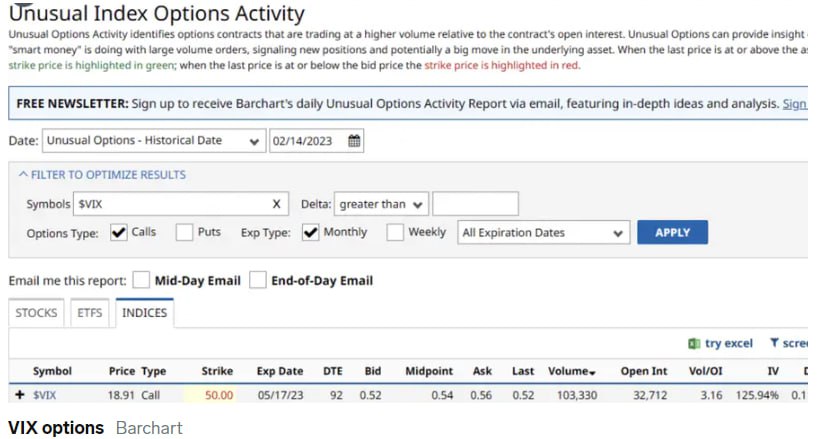Open the calendar date picker icon
Screen dimensions: 819x439
(354, 141)
